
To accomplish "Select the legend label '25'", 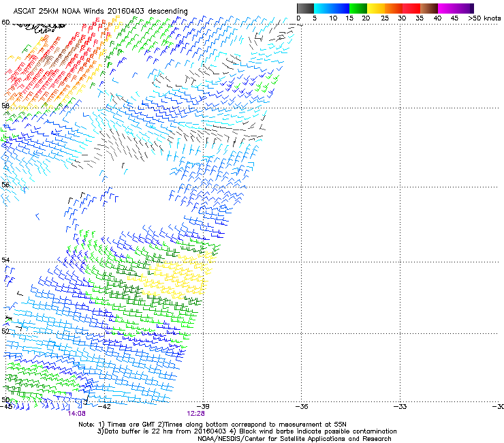I will pyautogui.click(x=385, y=18).
